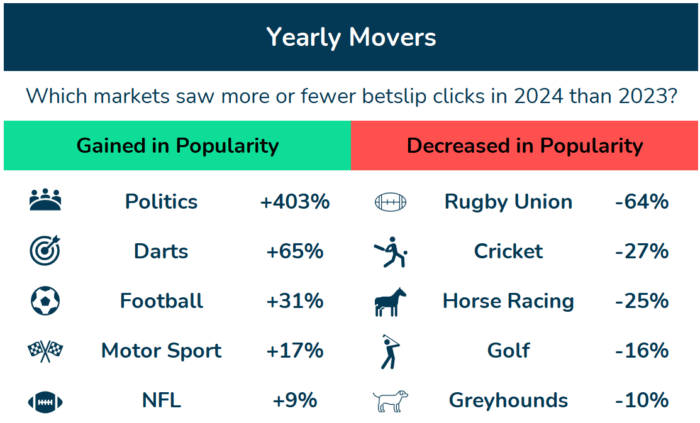Select the betslip clicks question subtitle
The height and width of the screenshot is (423, 700).
point(351,96)
